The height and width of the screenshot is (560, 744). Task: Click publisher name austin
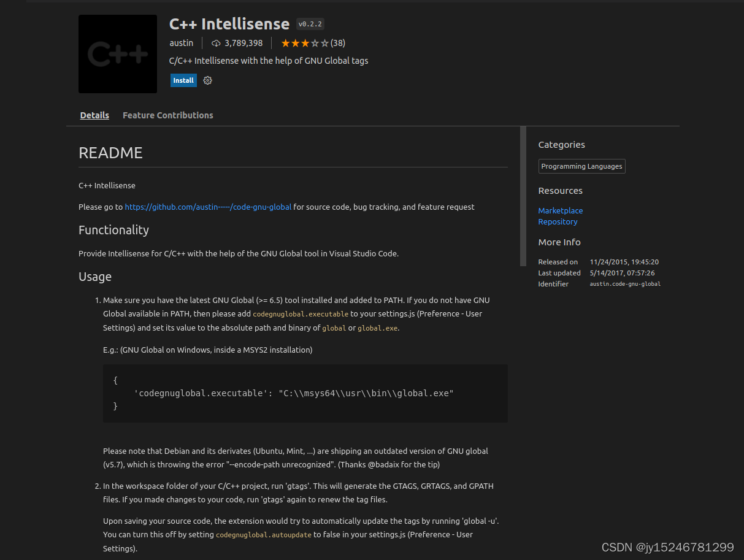click(x=182, y=43)
